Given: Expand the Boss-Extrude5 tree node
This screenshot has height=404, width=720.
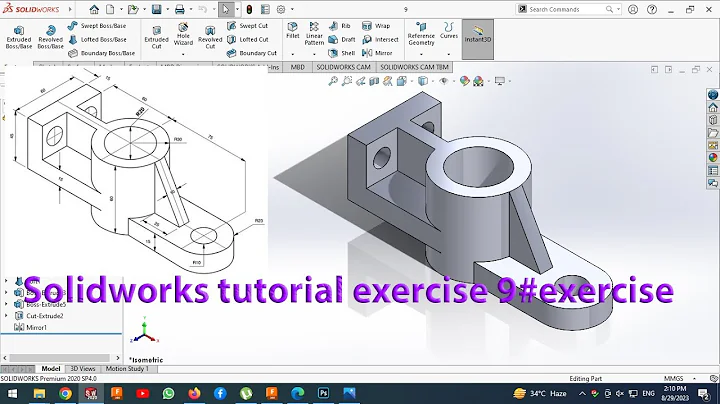Looking at the screenshot, I should [6, 304].
